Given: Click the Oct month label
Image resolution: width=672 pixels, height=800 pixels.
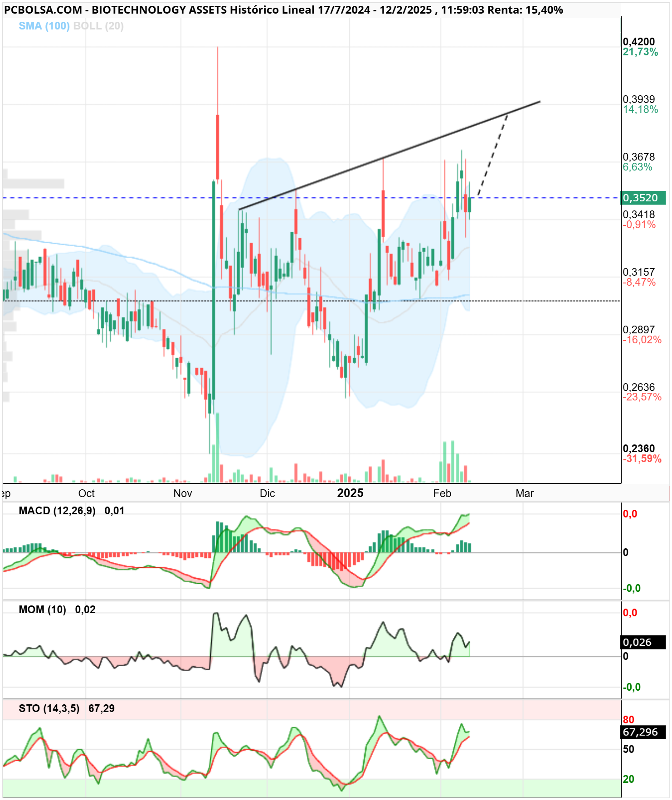Looking at the screenshot, I should [86, 493].
